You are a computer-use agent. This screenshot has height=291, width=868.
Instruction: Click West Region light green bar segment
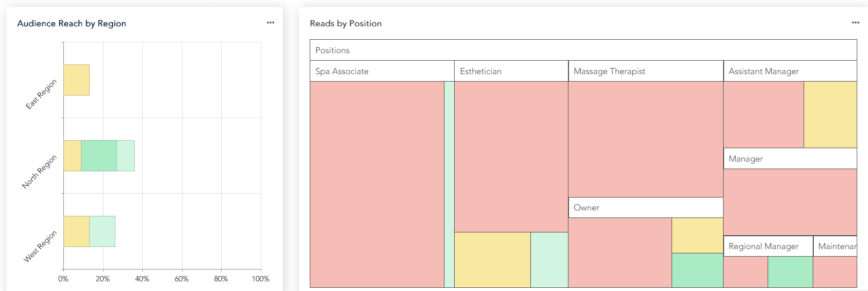pyautogui.click(x=102, y=231)
